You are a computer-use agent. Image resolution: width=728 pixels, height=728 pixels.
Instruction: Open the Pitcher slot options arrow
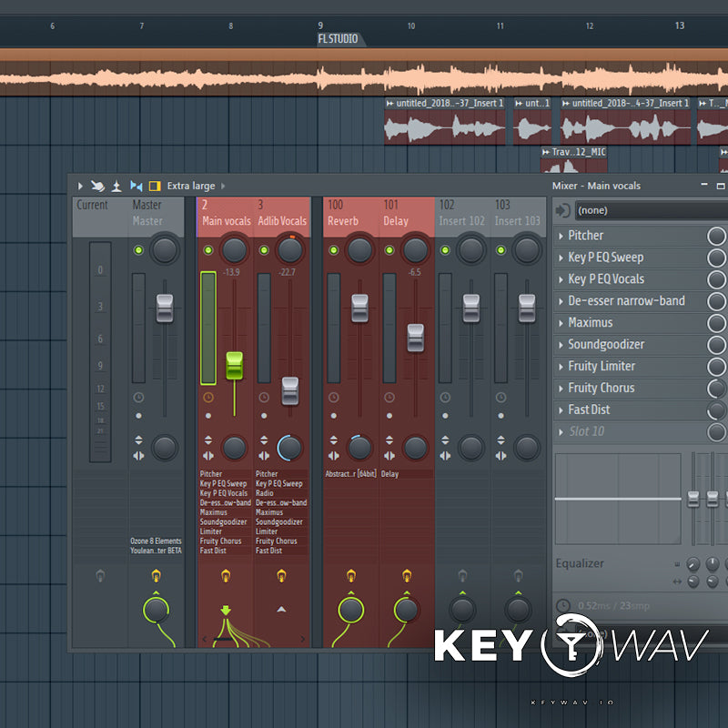(561, 236)
